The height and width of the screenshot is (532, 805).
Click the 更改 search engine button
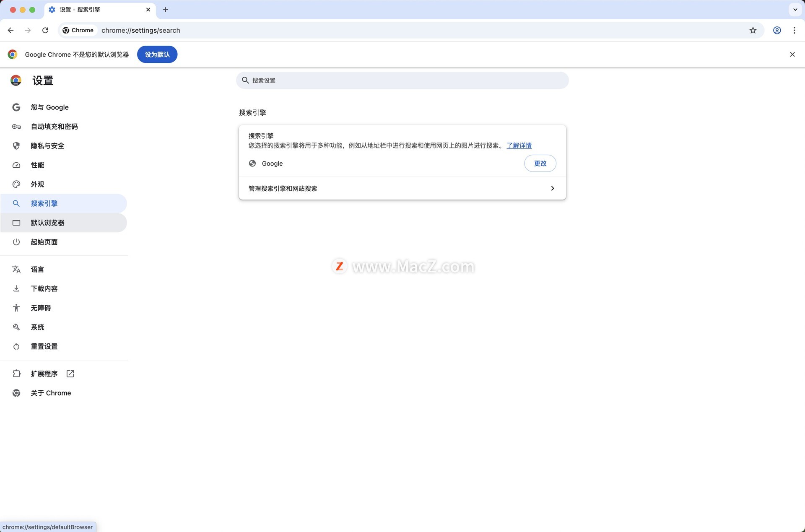click(540, 163)
